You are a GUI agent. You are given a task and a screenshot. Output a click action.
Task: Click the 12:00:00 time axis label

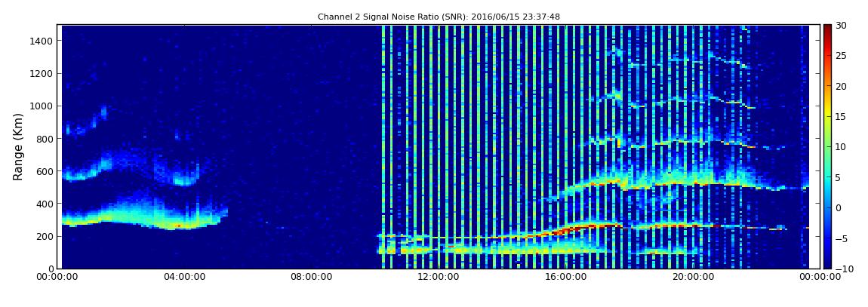[438, 277]
